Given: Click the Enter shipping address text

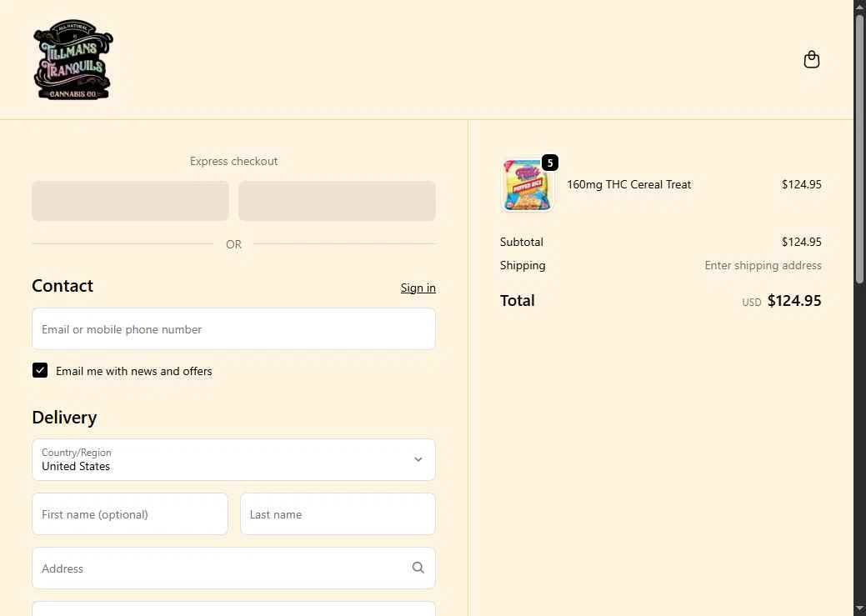Looking at the screenshot, I should coord(763,265).
